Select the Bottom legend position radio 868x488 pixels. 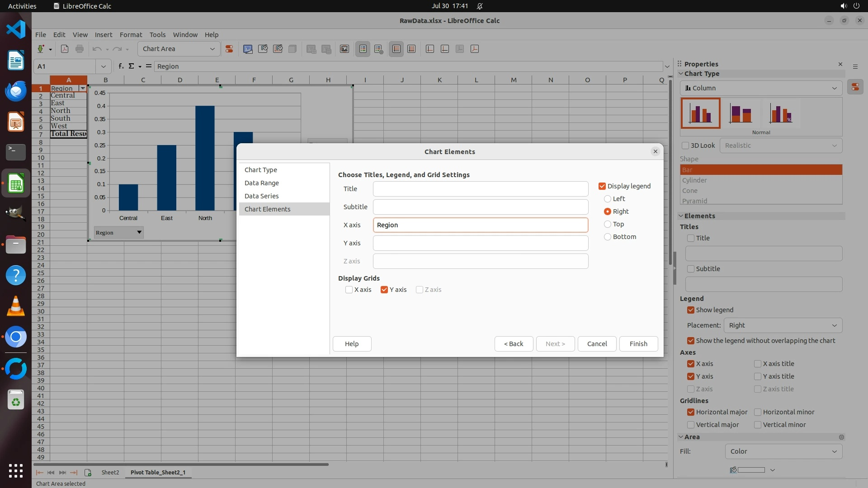(608, 237)
